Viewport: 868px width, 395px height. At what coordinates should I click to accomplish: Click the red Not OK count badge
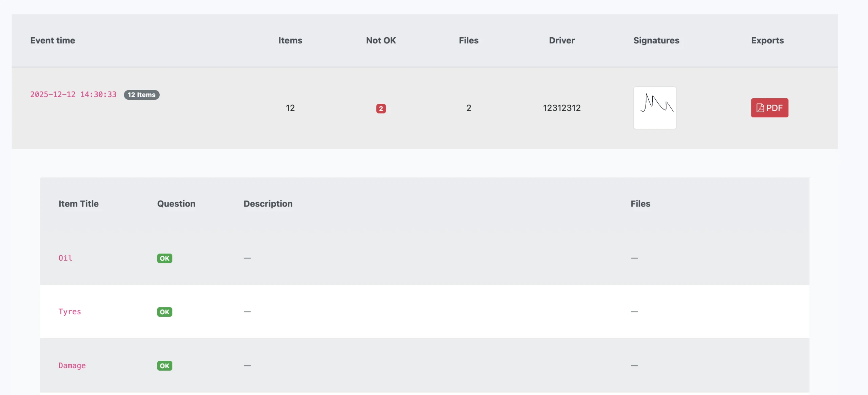pyautogui.click(x=381, y=108)
